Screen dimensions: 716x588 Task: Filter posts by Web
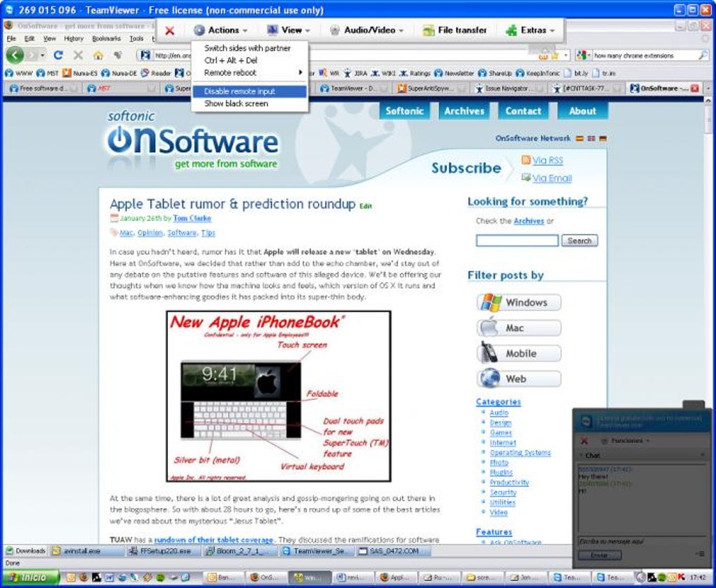click(519, 379)
